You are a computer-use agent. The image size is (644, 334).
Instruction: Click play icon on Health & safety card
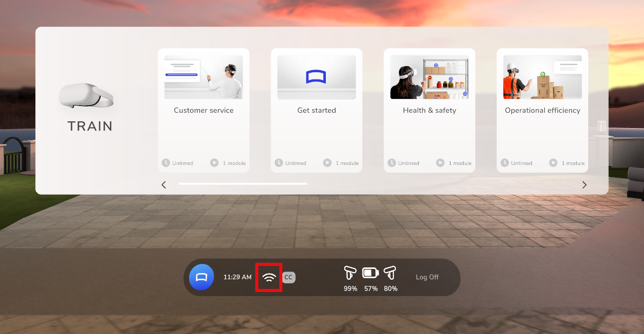440,163
